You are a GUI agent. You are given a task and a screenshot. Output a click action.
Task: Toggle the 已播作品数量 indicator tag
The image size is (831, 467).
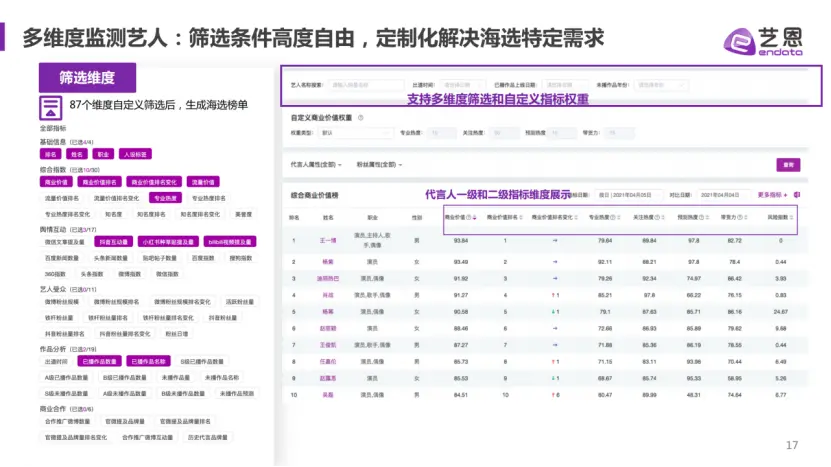click(99, 362)
